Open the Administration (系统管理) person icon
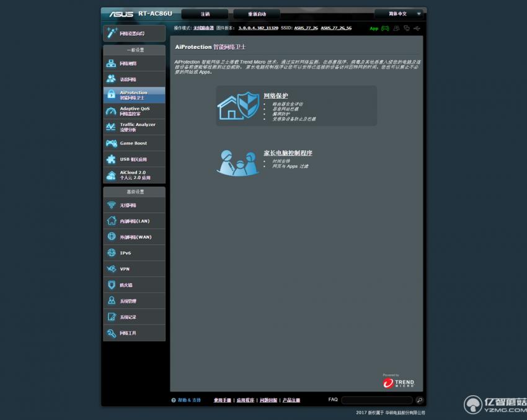 111,301
